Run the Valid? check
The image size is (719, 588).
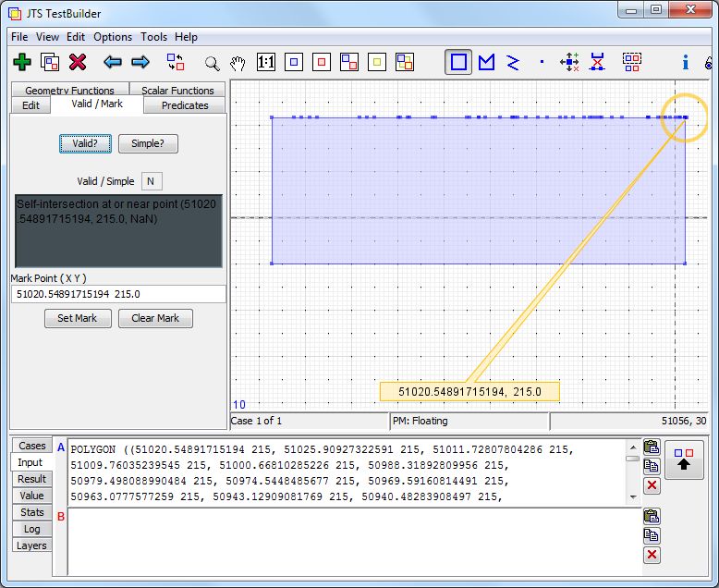(85, 143)
